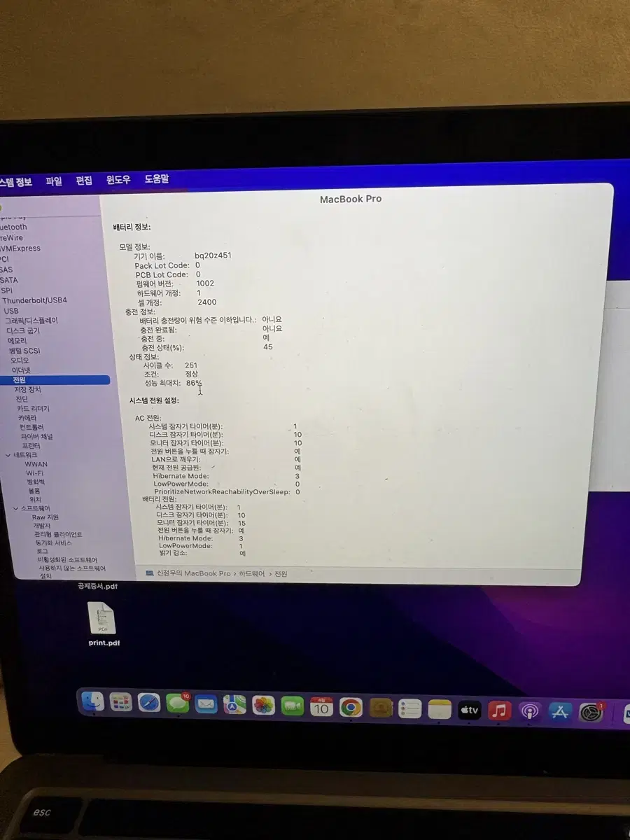The width and height of the screenshot is (630, 840).
Task: Select 디스크 굽기 in the sidebar
Action: [23, 330]
